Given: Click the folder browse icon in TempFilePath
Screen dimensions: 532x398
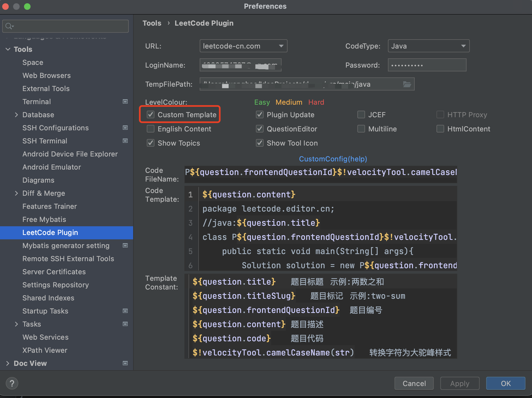Looking at the screenshot, I should pyautogui.click(x=407, y=84).
